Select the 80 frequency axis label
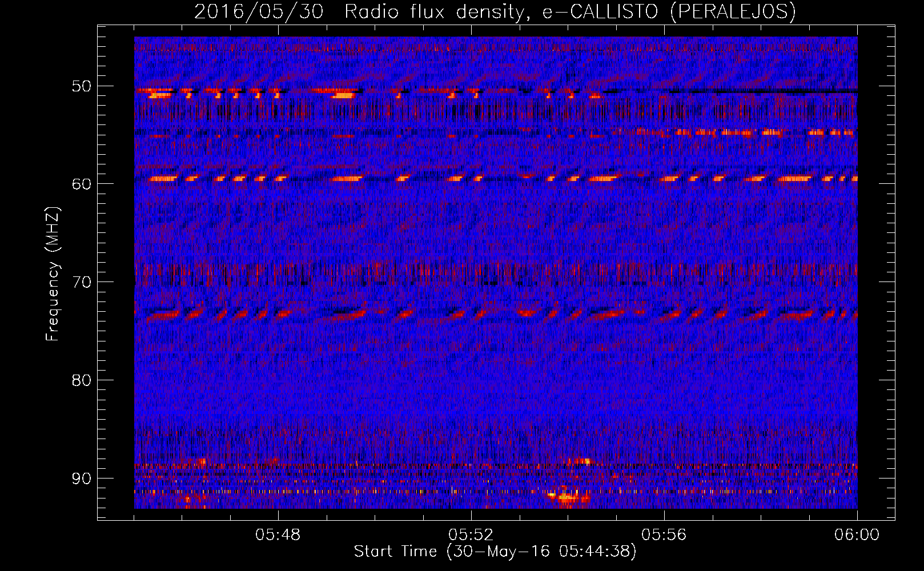Screen dimensions: 924x571 tap(81, 380)
